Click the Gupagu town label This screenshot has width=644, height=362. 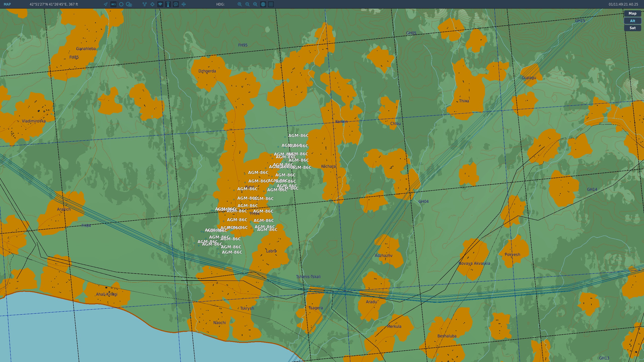529,78
